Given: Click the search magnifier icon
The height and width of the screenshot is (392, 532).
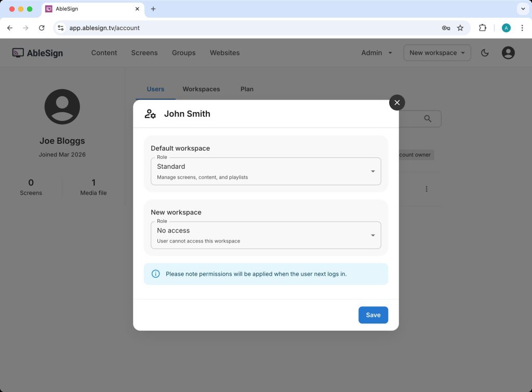Looking at the screenshot, I should (428, 119).
